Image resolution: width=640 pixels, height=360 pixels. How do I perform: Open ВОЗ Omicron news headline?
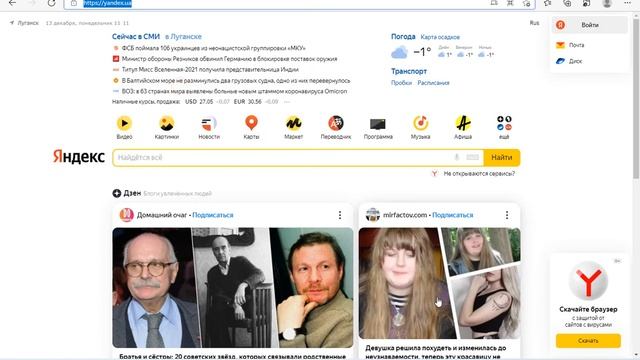[x=234, y=91]
